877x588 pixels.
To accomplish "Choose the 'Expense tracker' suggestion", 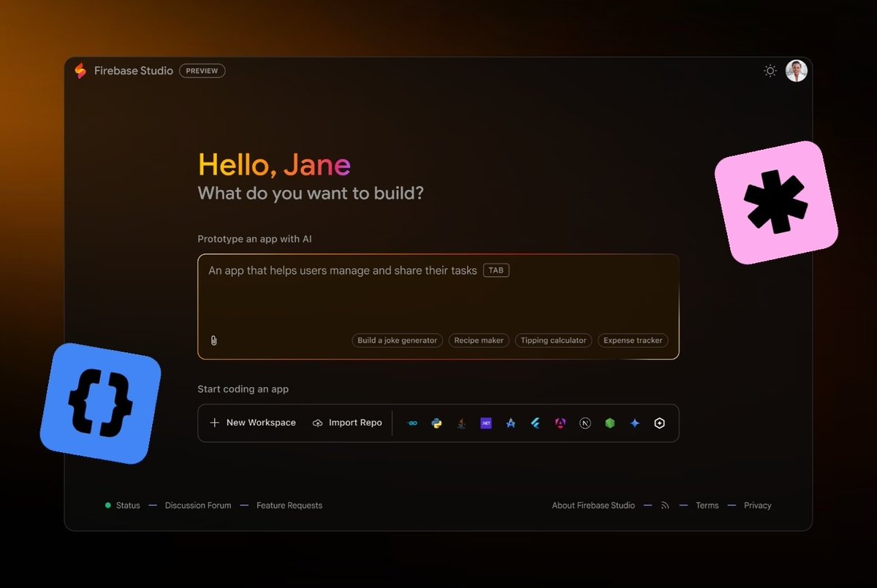I will pyautogui.click(x=633, y=340).
